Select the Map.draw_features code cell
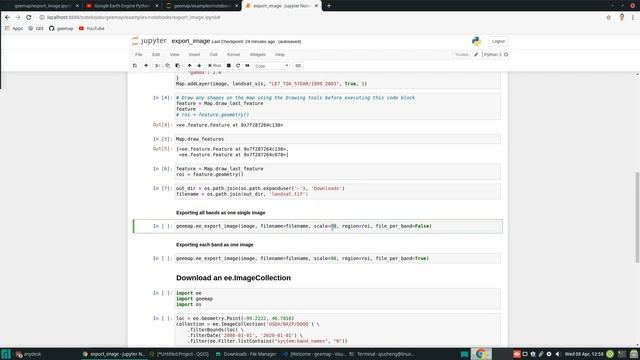Screen dimensions: 640x360 pyautogui.click(x=337, y=139)
